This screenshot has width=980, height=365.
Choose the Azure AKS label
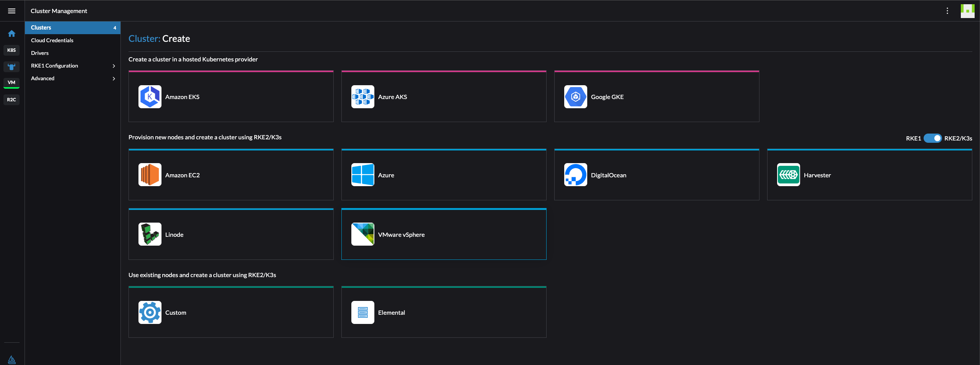click(392, 97)
